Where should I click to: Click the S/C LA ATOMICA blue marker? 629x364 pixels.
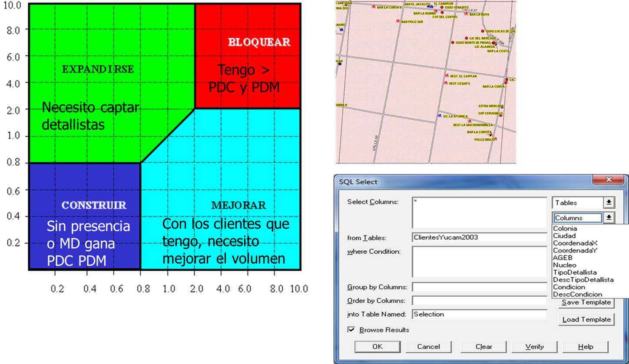[440, 115]
